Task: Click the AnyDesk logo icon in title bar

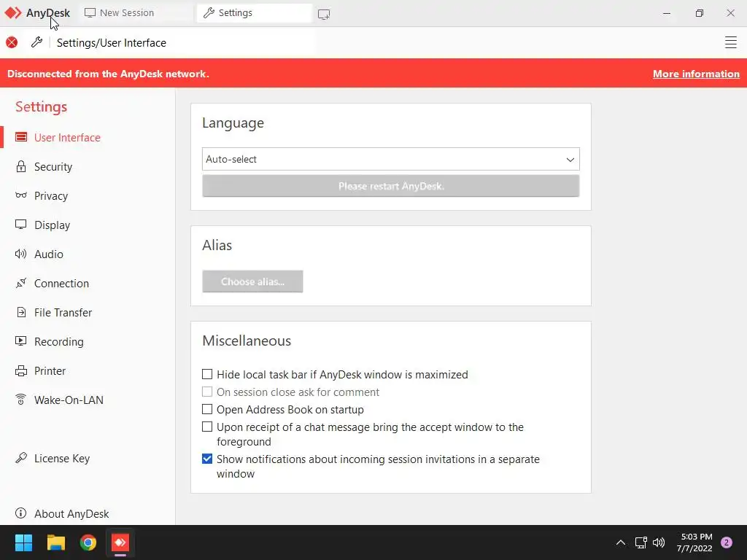Action: pos(13,13)
